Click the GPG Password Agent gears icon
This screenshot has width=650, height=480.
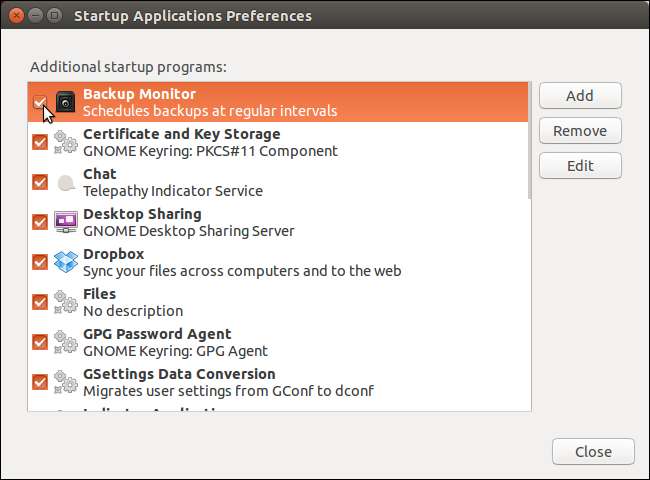pos(66,342)
